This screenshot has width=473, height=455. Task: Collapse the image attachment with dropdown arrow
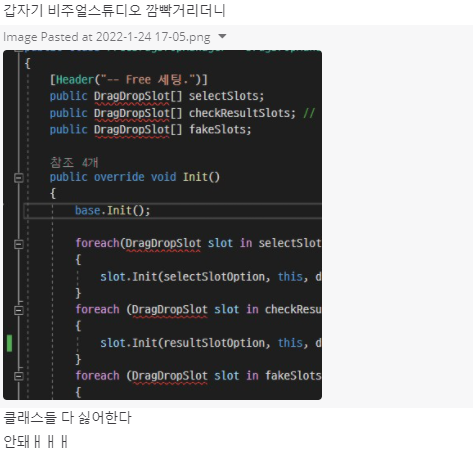pos(222,36)
